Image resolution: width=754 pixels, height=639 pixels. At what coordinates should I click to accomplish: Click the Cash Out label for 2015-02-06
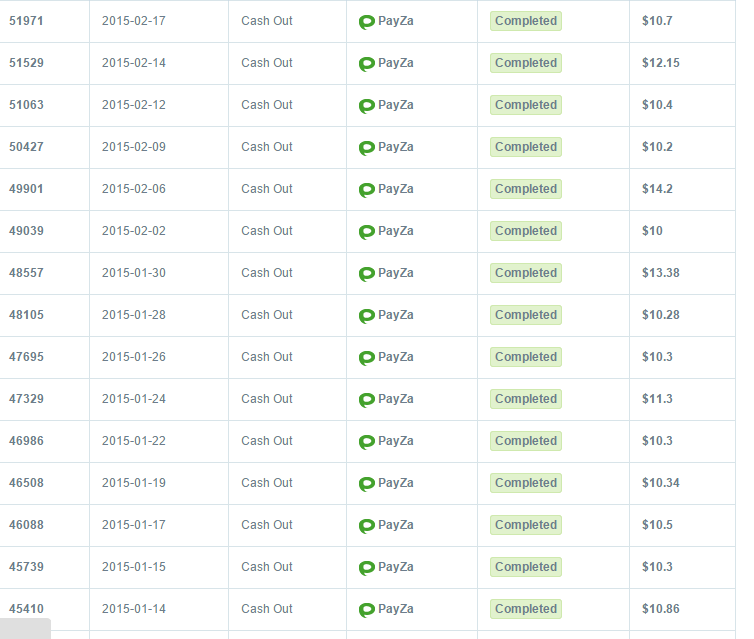click(267, 189)
